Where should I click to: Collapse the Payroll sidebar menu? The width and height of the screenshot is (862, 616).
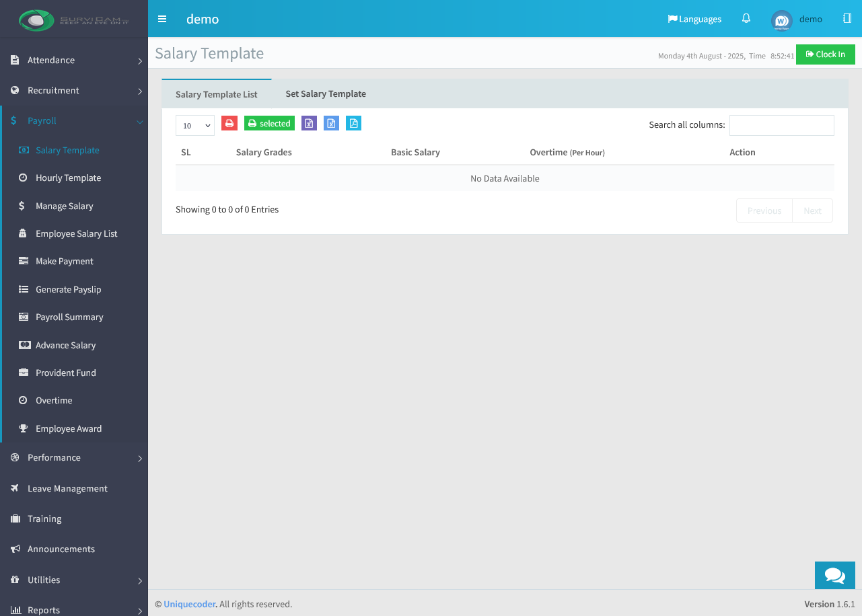click(74, 121)
